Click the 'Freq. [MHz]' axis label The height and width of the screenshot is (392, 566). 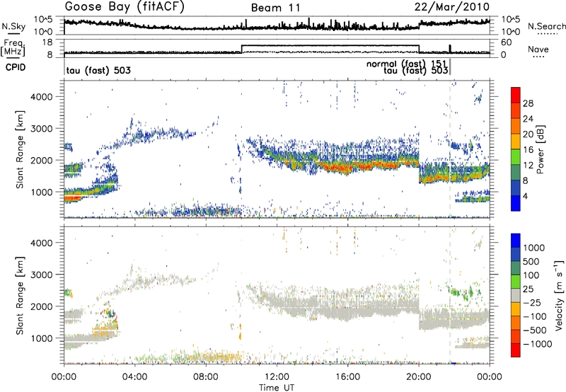pos(13,48)
